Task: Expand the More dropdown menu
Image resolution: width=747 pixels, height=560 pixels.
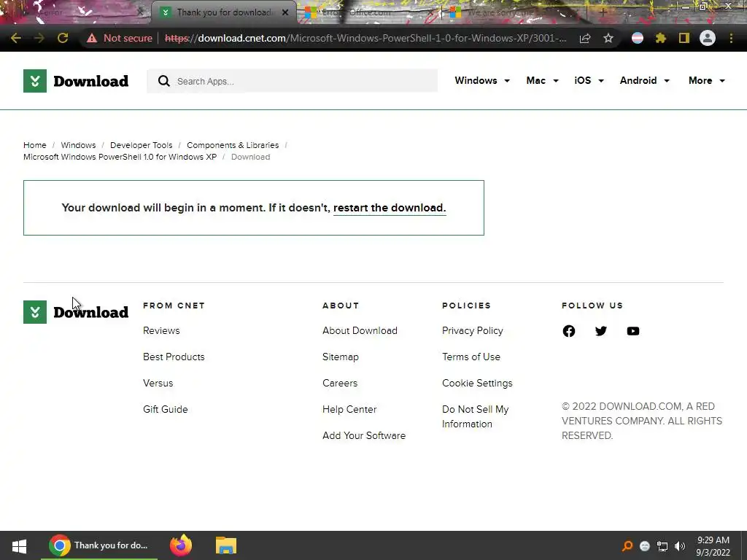Action: [x=706, y=80]
